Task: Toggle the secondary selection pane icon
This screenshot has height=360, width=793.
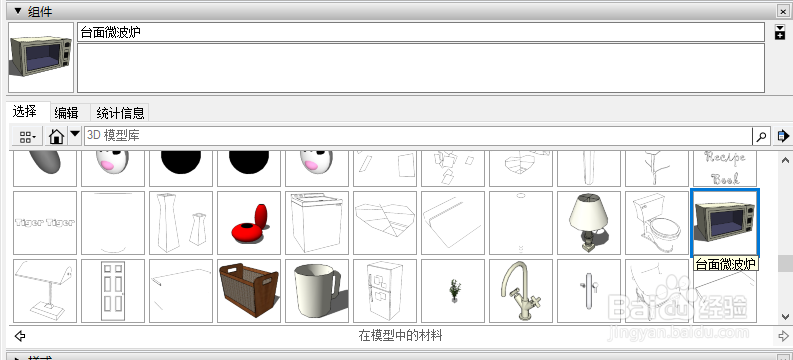Action: 780,32
